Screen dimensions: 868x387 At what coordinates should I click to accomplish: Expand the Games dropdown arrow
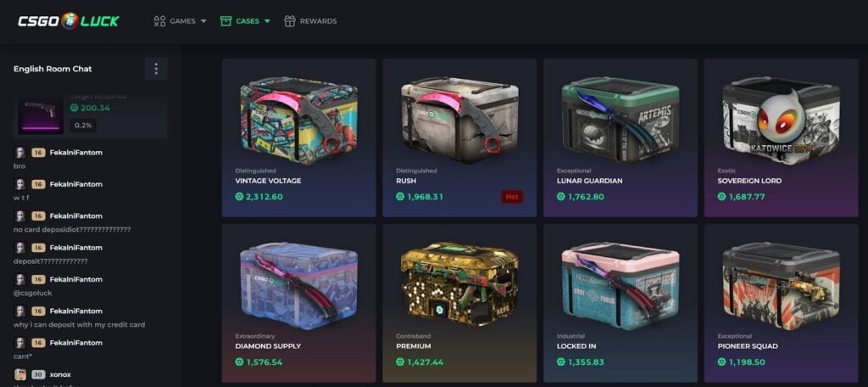(x=203, y=21)
